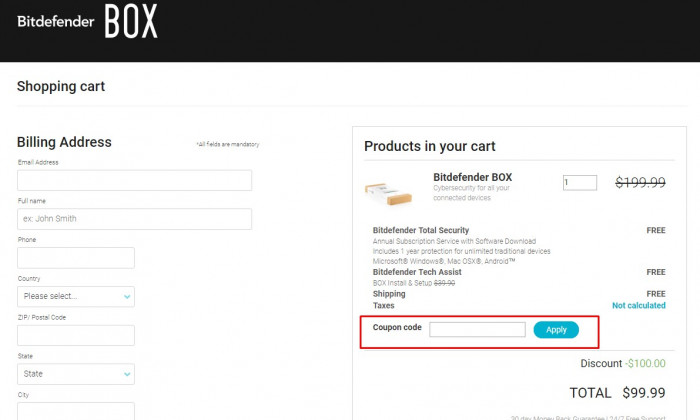This screenshot has height=420, width=700.
Task: Click the Bitdefender BOX logo
Action: pyautogui.click(x=88, y=21)
